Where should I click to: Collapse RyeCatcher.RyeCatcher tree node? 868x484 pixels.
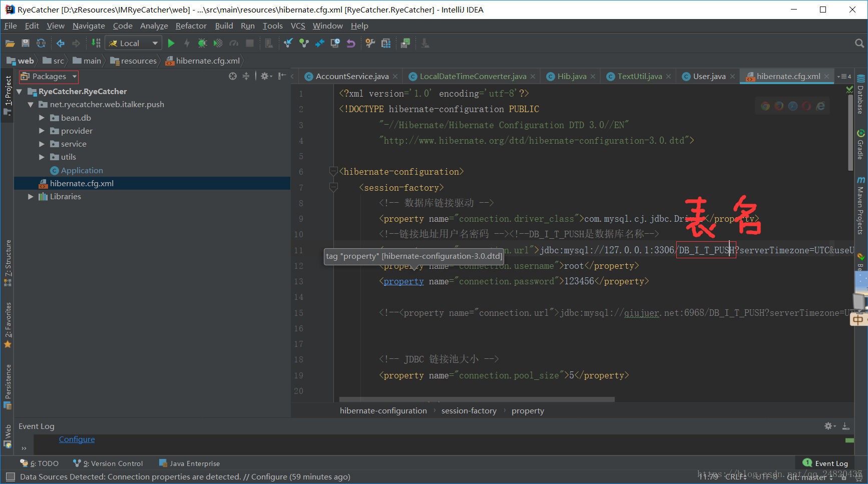20,92
